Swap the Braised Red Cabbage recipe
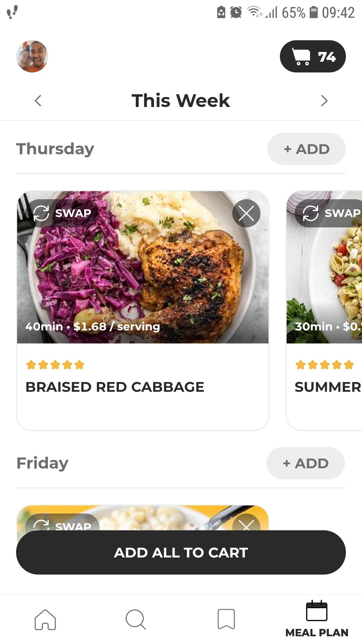Screen dimensions: 362x644 pos(63,213)
